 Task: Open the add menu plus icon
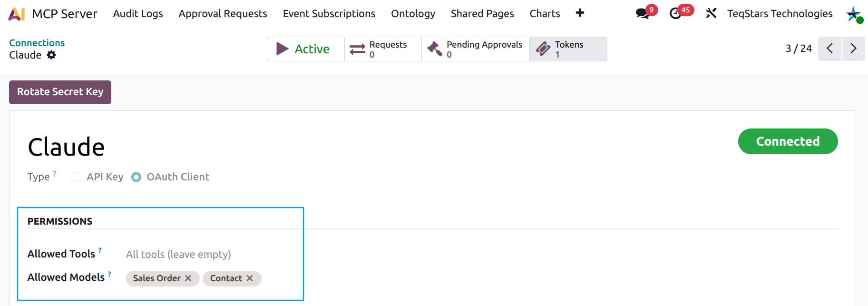[x=580, y=13]
